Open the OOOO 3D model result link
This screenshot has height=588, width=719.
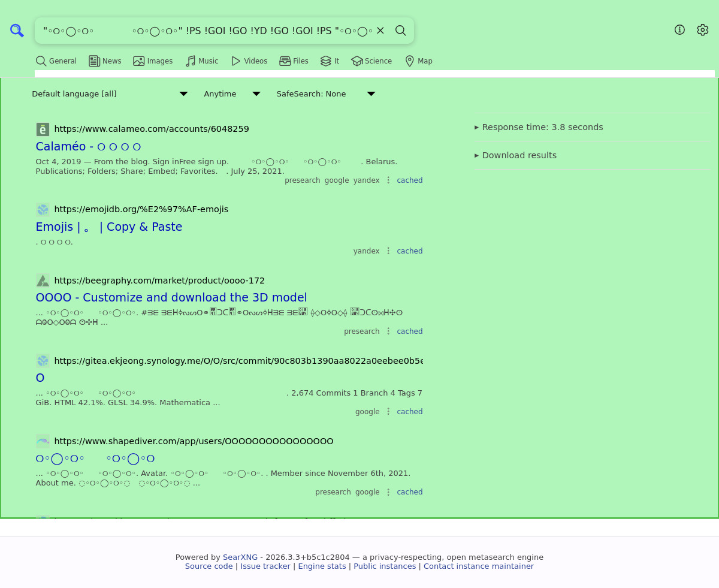point(171,298)
